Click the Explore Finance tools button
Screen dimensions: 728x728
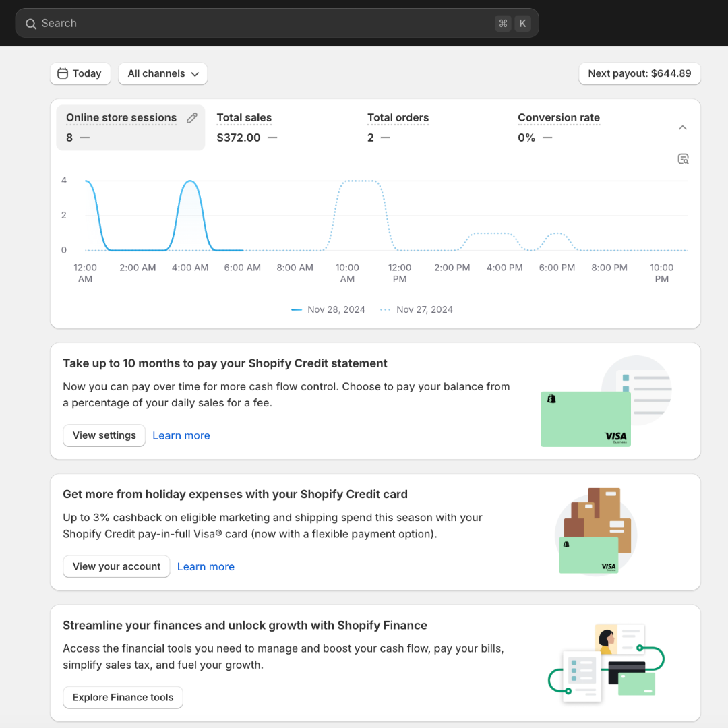click(x=123, y=698)
